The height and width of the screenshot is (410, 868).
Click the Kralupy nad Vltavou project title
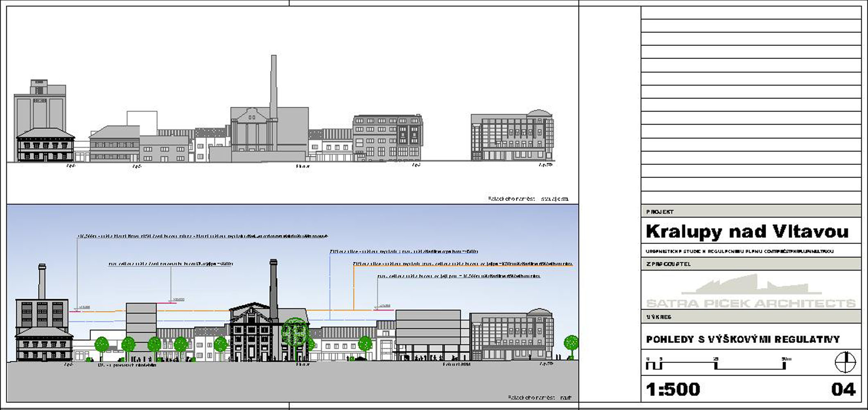point(747,232)
